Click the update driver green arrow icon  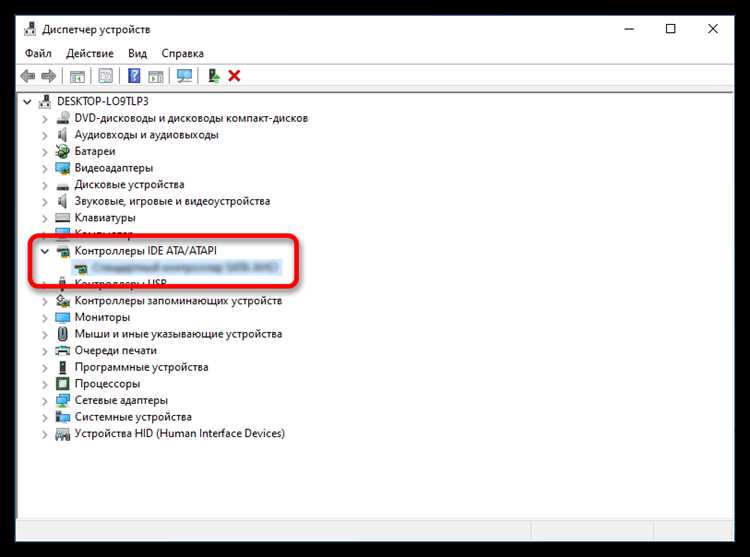tap(213, 76)
